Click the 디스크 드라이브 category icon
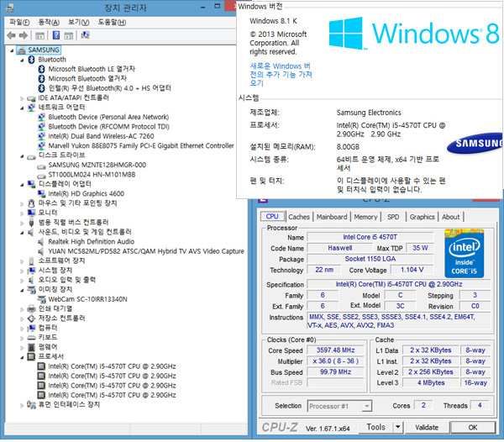Image resolution: width=504 pixels, height=442 pixels. tap(32, 155)
